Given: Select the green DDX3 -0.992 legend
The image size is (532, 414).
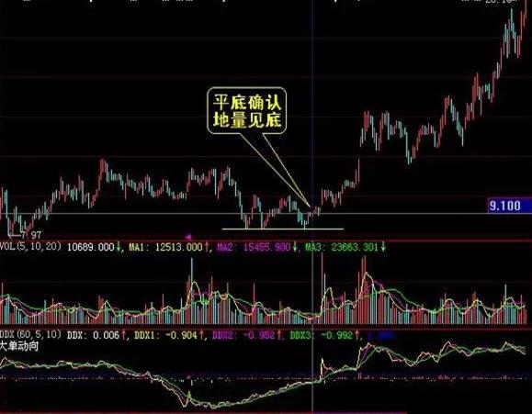Looking at the screenshot, I should tap(321, 335).
